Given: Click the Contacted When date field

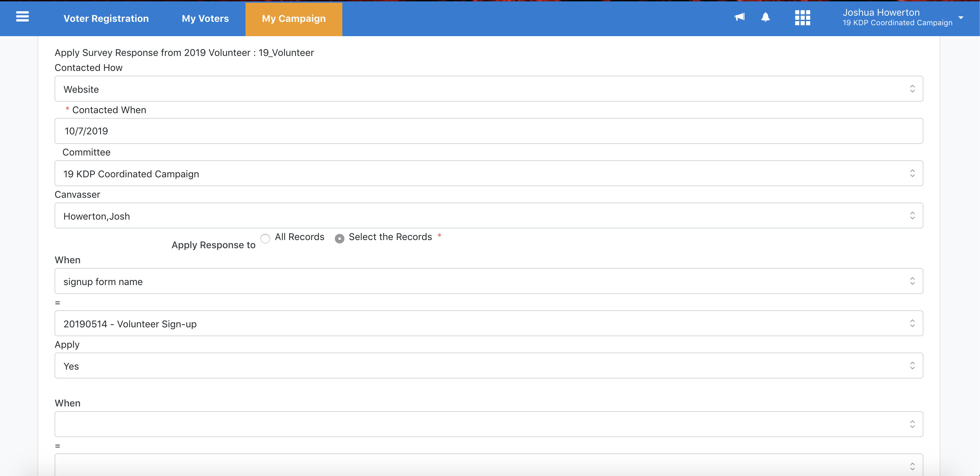Looking at the screenshot, I should [489, 131].
